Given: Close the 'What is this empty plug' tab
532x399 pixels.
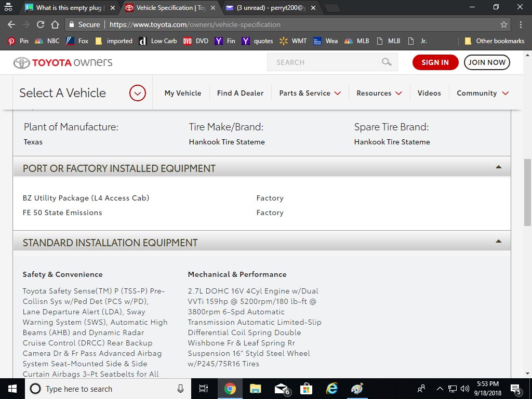Looking at the screenshot, I should (x=113, y=8).
